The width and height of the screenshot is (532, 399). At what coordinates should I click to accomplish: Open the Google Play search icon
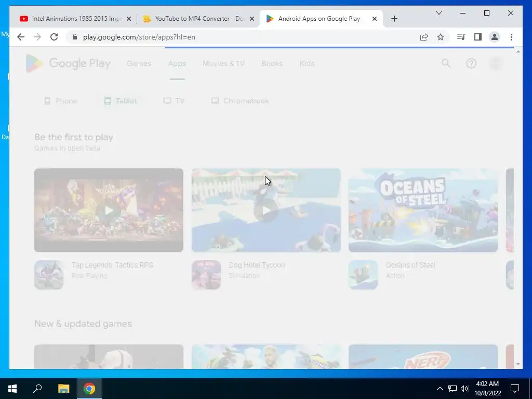[x=446, y=63]
